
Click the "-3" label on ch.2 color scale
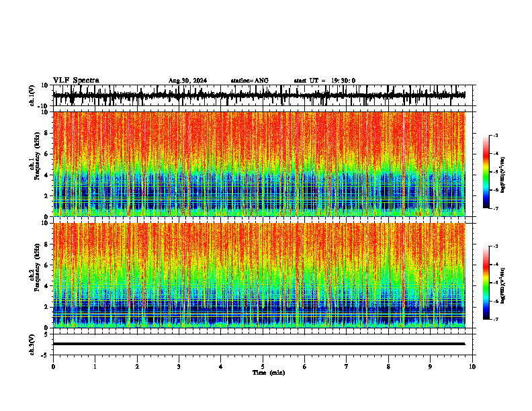pyautogui.click(x=496, y=246)
